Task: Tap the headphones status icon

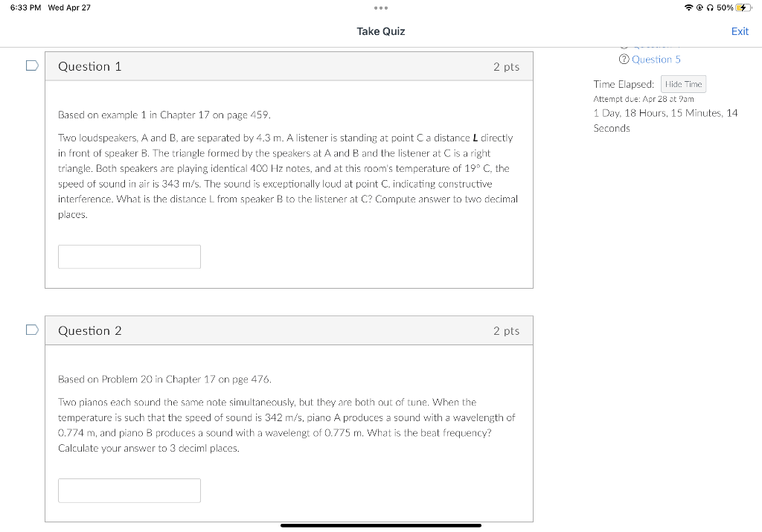Action: [710, 7]
